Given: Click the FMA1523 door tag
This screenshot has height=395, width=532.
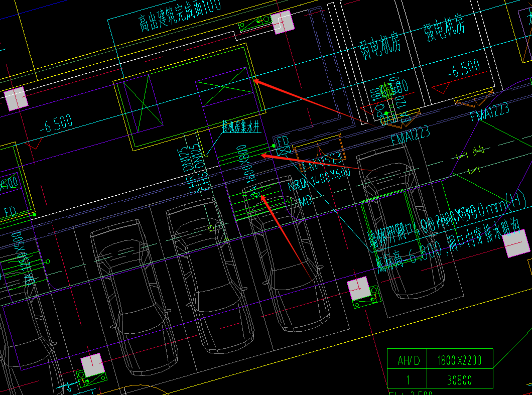Looking at the screenshot, I should click(x=321, y=162).
